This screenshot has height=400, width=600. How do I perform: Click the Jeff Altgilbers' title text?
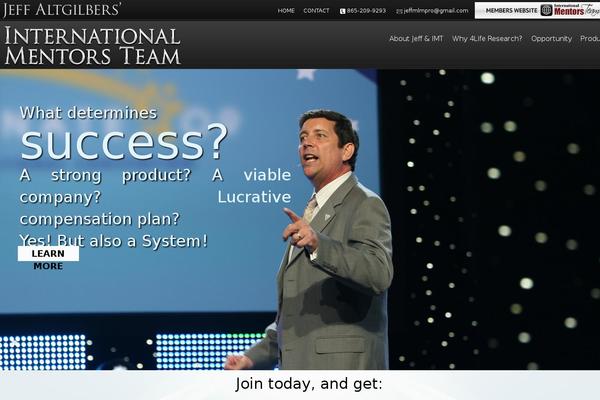[62, 10]
